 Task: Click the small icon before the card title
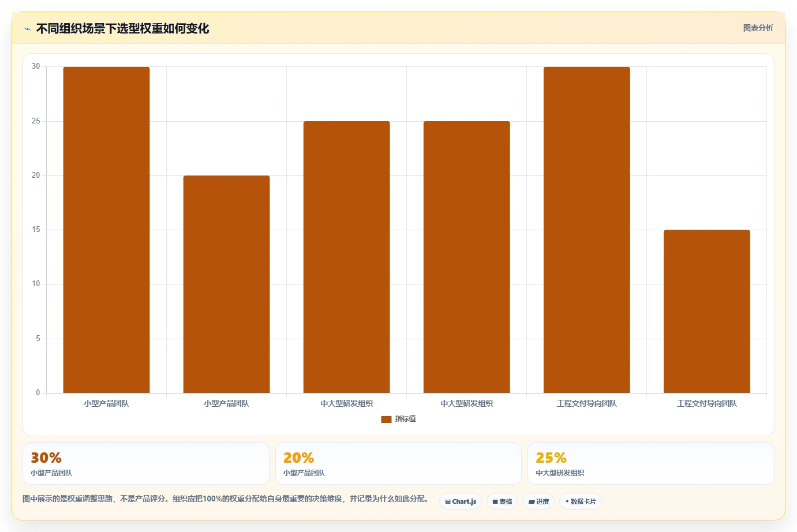27,29
